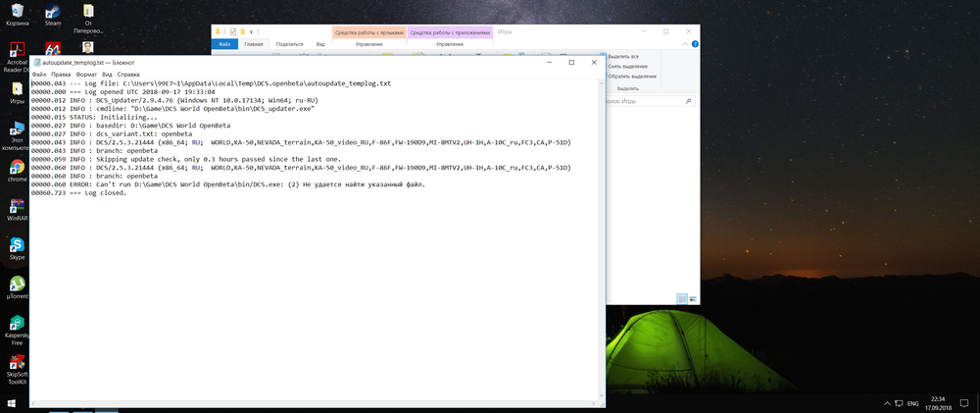Open the Файл tab in the Explorer window
Viewport: 980px width, 413px height.
(224, 44)
